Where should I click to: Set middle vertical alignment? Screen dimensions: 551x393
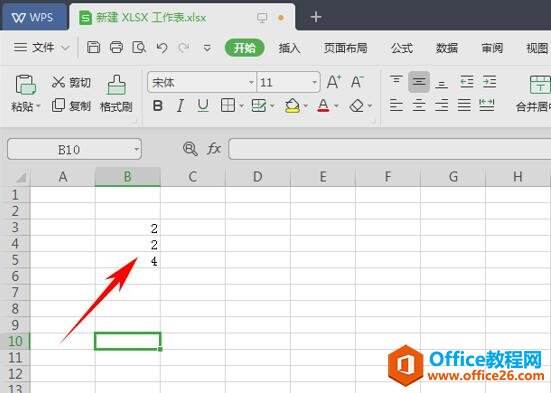(419, 82)
